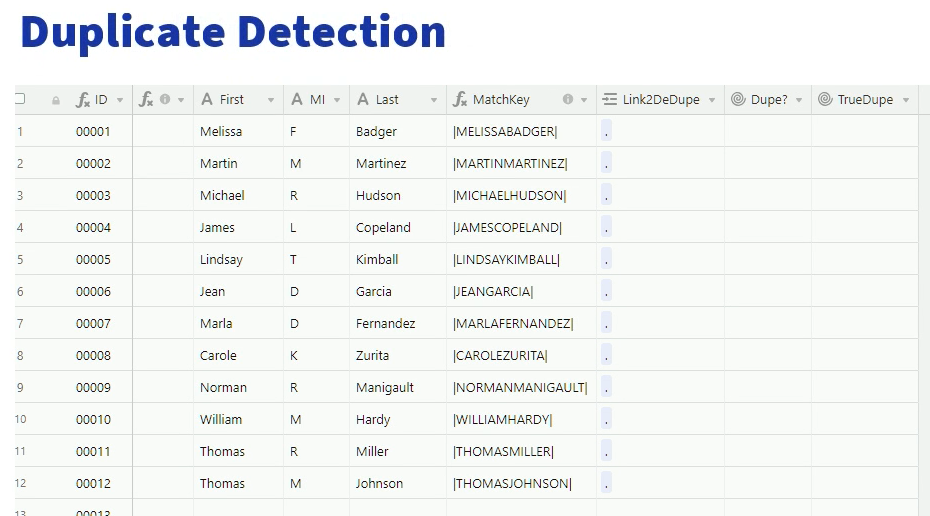Select the Link2DeDupe chip in Melissa row

tap(606, 131)
